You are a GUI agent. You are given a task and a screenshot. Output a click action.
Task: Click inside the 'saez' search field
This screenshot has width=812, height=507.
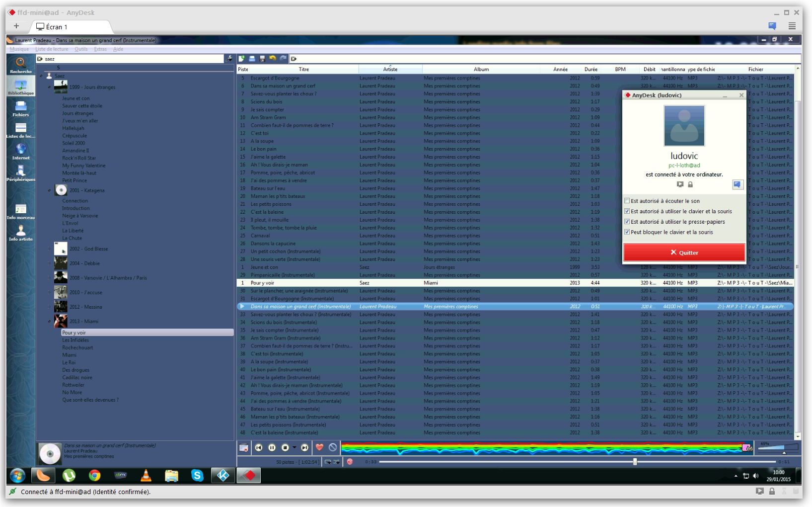pyautogui.click(x=74, y=59)
